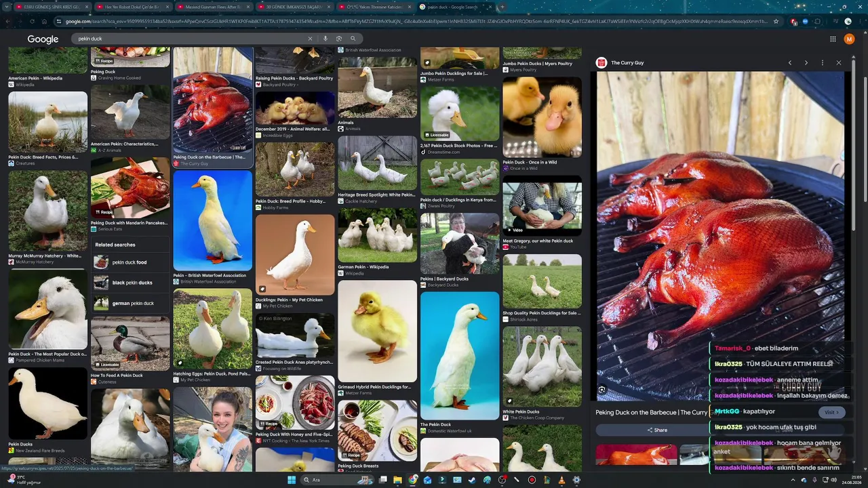Open American Pekin - Wikipedia result link
This screenshot has width=868, height=488.
point(35,78)
